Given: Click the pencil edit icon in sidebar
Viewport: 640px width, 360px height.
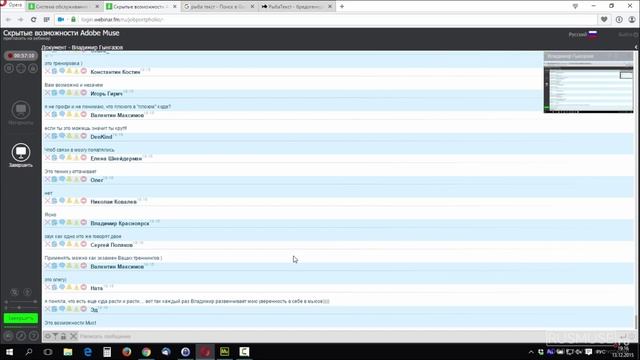Looking at the screenshot, I should tap(21, 336).
